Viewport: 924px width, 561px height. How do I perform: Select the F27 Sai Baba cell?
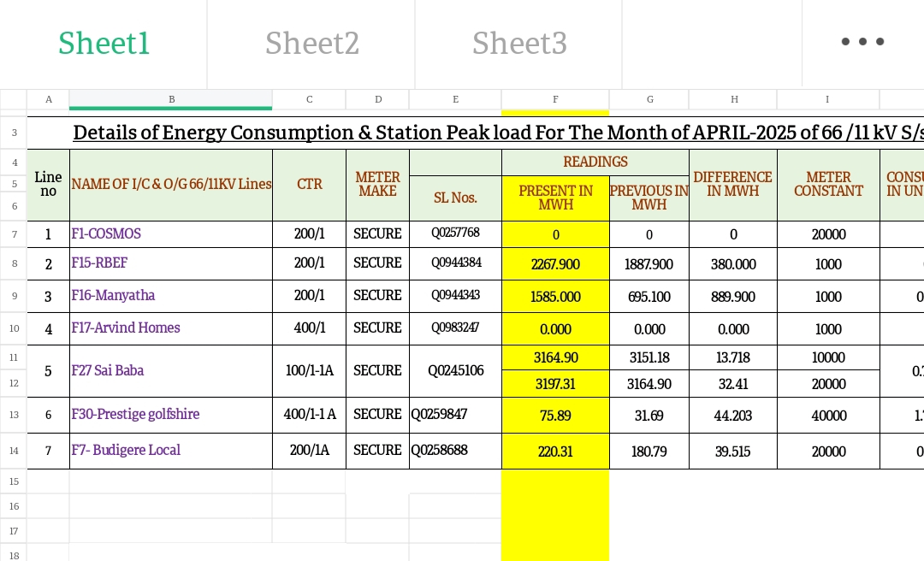point(171,371)
